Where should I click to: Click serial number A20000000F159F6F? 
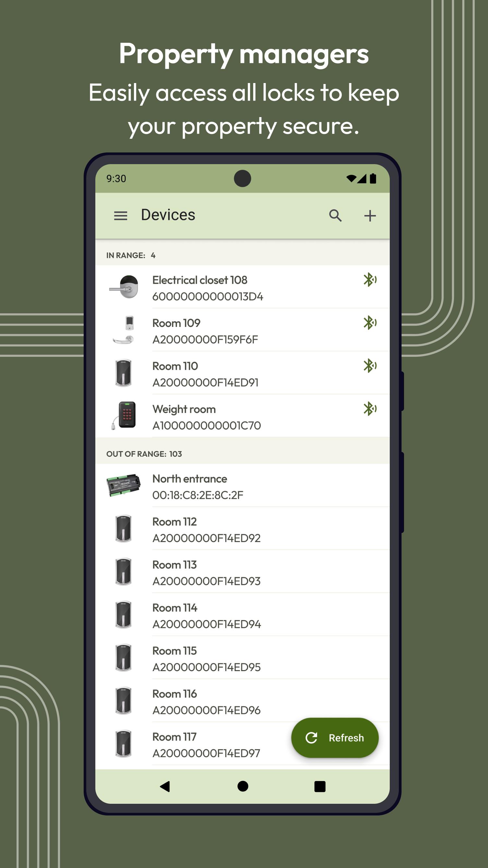(205, 340)
